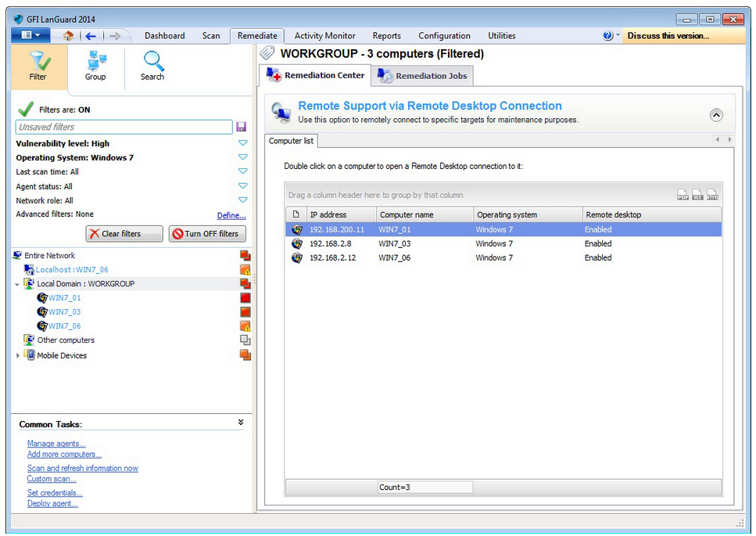Export computer list to HTML
756x536 pixels.
pos(712,194)
